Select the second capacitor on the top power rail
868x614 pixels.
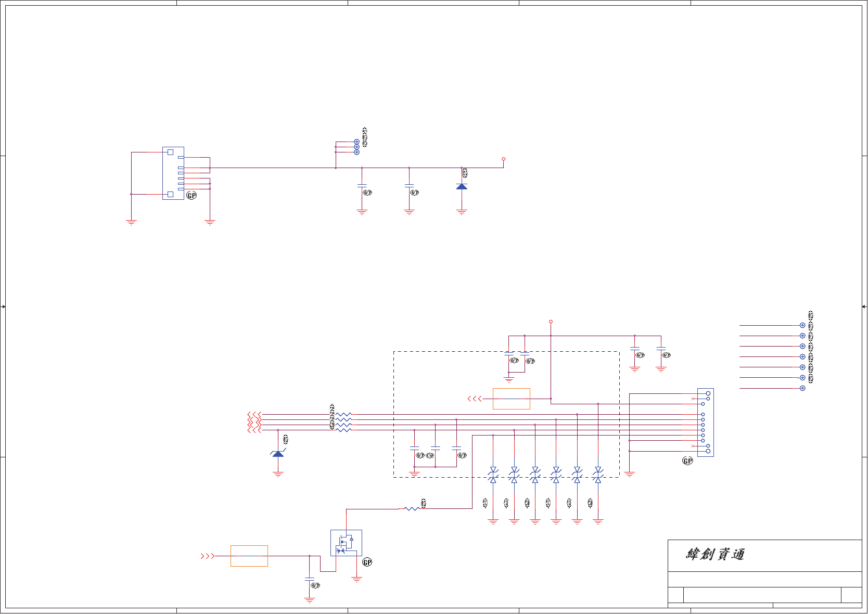[x=409, y=185]
